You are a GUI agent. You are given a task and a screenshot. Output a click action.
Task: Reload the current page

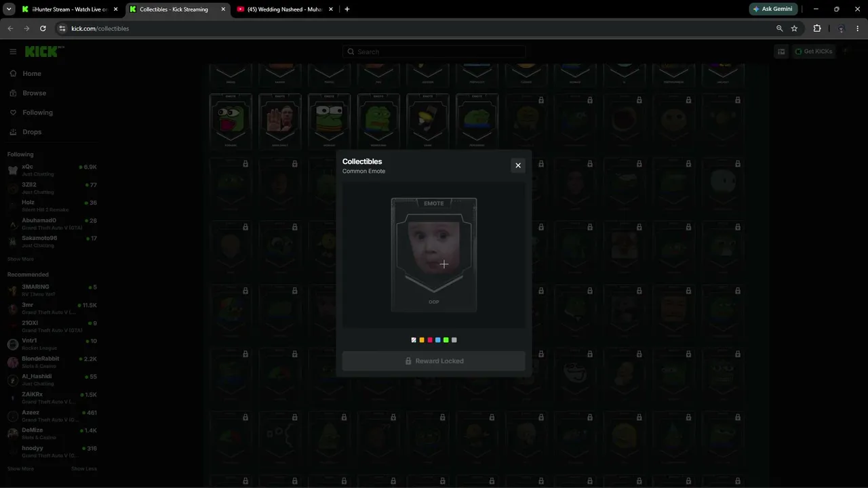(x=43, y=28)
